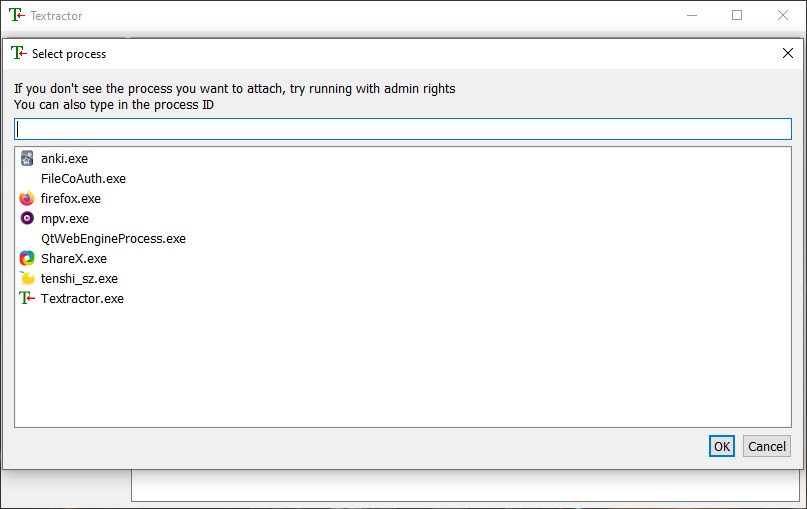Screen dimensions: 807x509
Task: Choose tenshi_sz.exe process name
Action: [x=79, y=278]
